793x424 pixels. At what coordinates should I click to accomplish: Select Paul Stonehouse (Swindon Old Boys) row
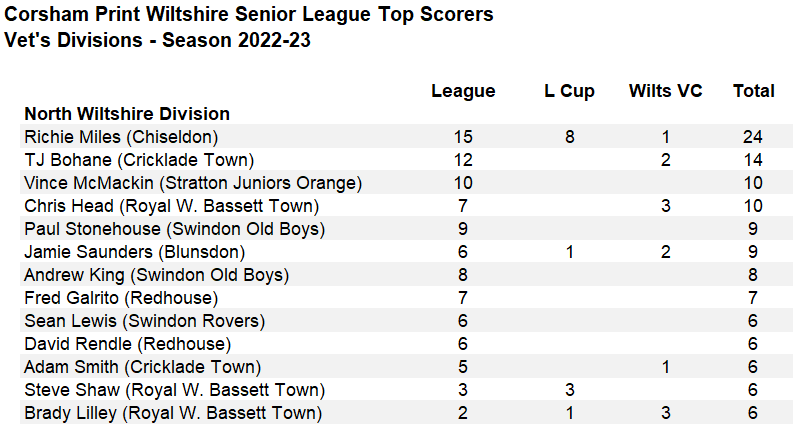[174, 229]
